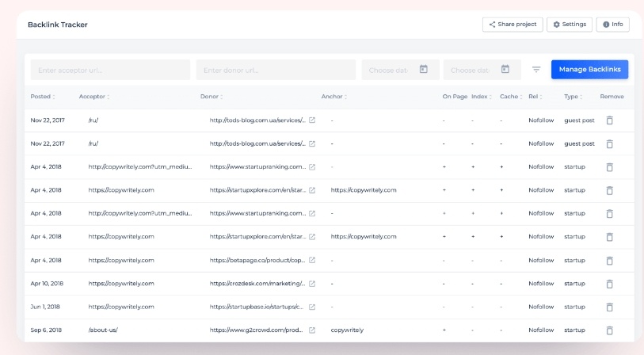The width and height of the screenshot is (644, 355).
Task: Click calendar icon in first Choose date field
Action: (x=424, y=69)
